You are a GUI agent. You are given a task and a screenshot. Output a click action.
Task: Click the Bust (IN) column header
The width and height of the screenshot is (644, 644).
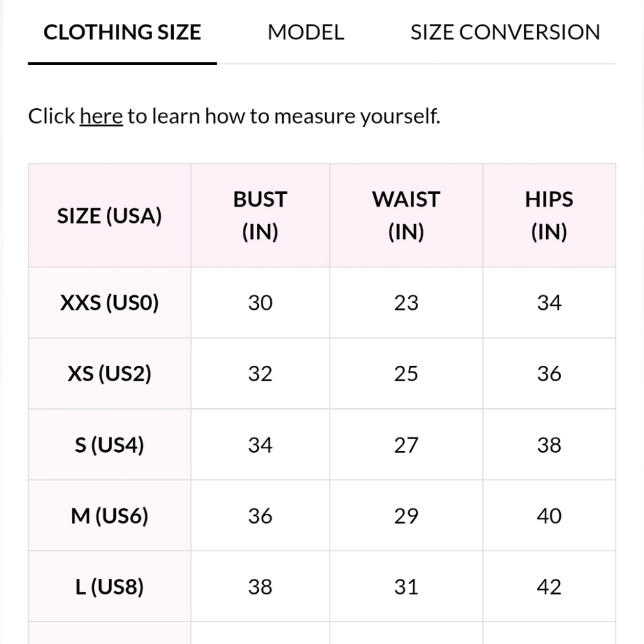(260, 216)
